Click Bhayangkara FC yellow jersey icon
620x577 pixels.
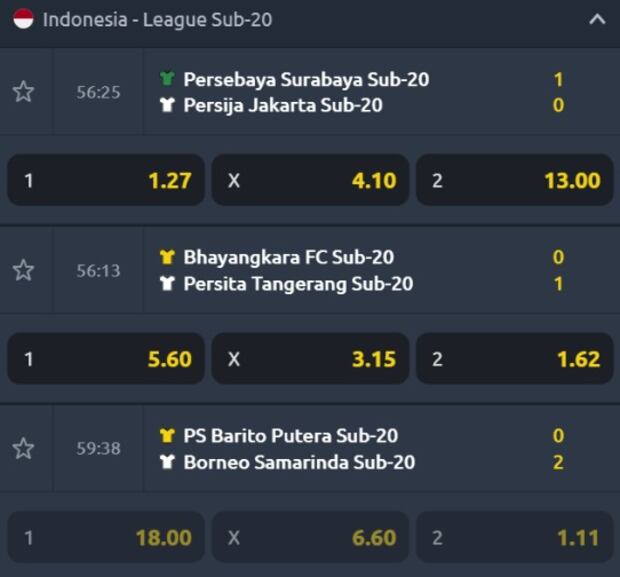tap(167, 257)
